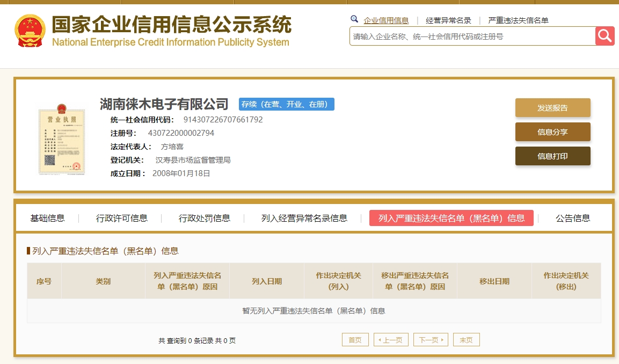Click the small magnifier icon beside 企业信用信息
Screen dimensions: 619x364
[x=354, y=19]
